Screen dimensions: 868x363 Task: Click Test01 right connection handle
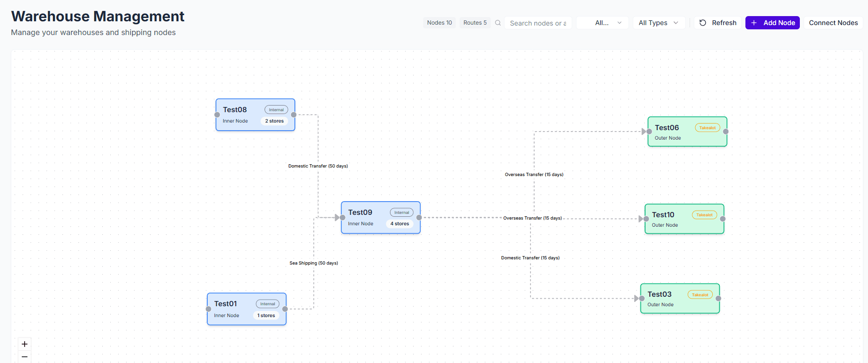click(285, 309)
